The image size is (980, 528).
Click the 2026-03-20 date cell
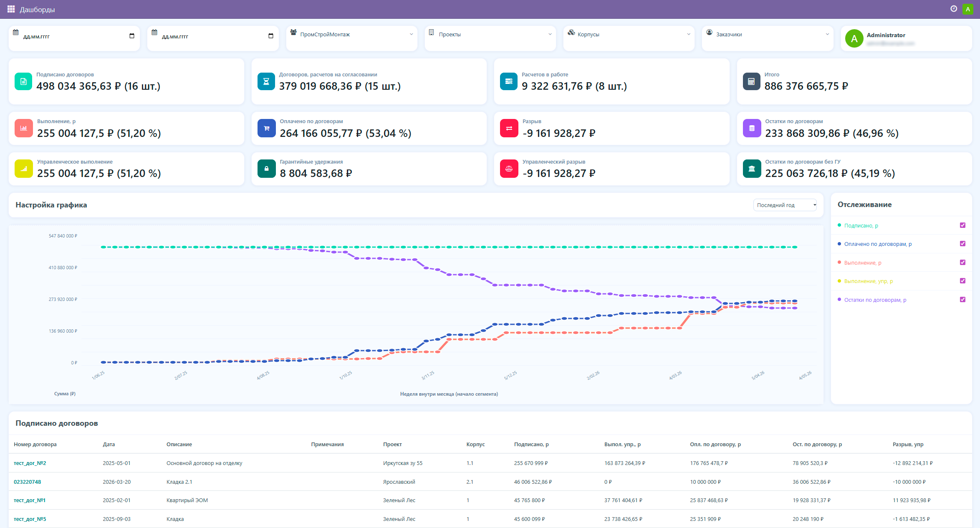pos(117,482)
